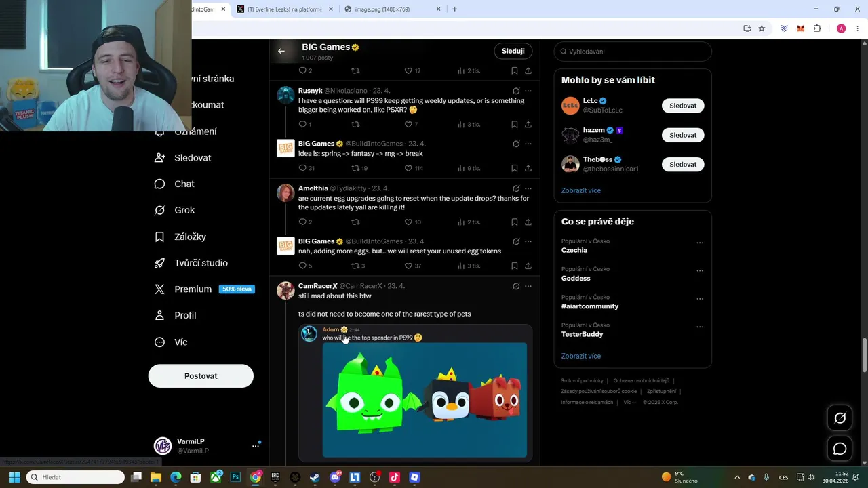Follow hazem via its Sledovat button
Image resolution: width=868 pixels, height=488 pixels.
(x=683, y=135)
